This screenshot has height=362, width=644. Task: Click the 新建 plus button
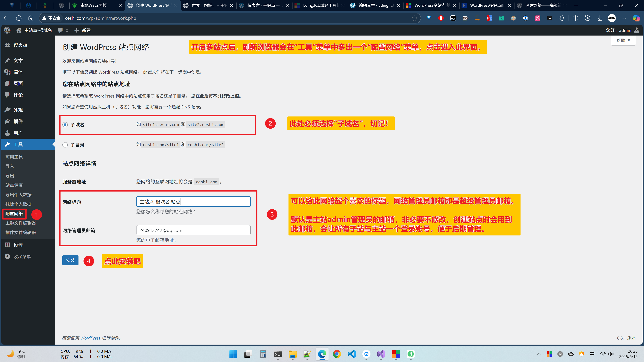click(83, 30)
